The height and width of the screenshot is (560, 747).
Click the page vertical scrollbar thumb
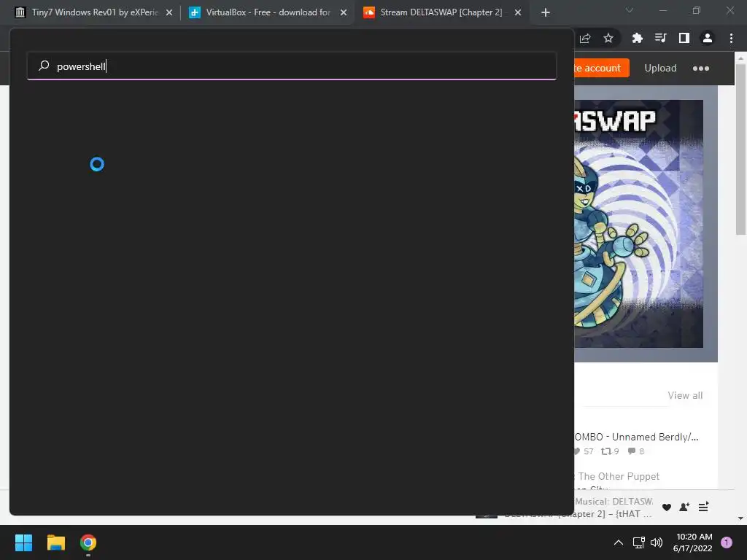pyautogui.click(x=740, y=149)
